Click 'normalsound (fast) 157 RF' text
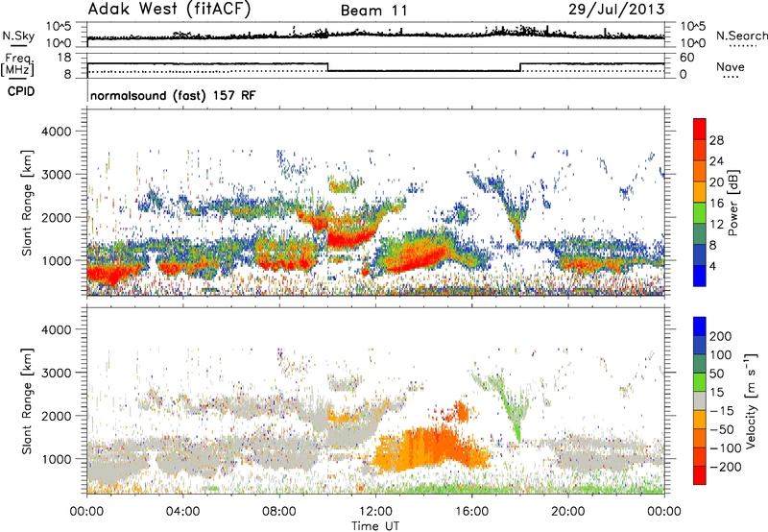This screenshot has height=532, width=768. 173,95
